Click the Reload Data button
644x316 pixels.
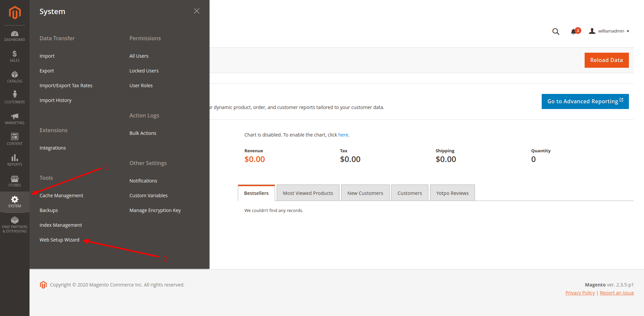(606, 60)
